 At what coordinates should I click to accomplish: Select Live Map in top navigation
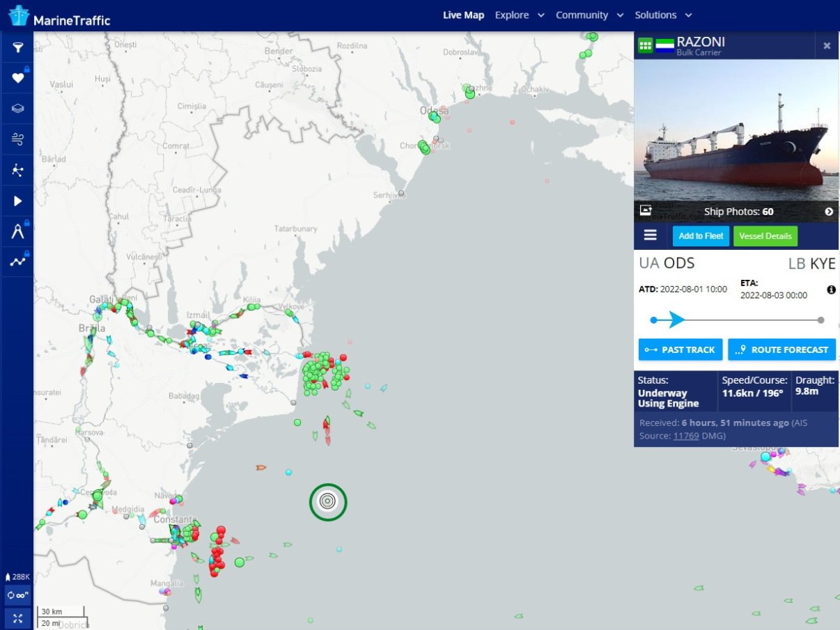coord(463,15)
